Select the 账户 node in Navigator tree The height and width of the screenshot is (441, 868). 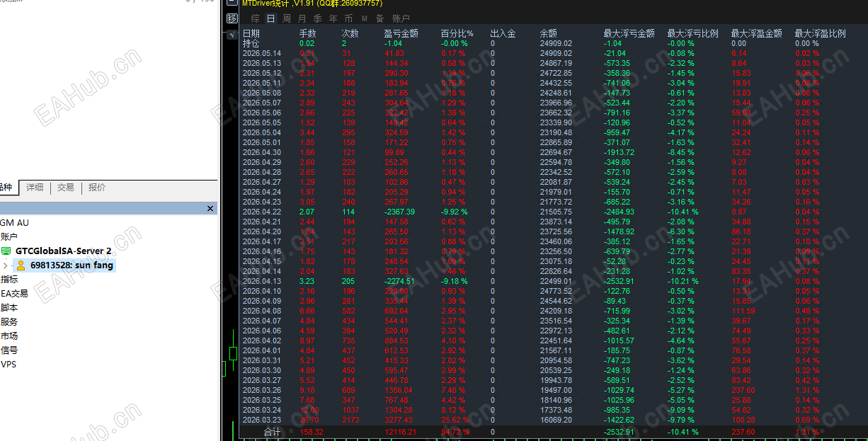click(9, 237)
